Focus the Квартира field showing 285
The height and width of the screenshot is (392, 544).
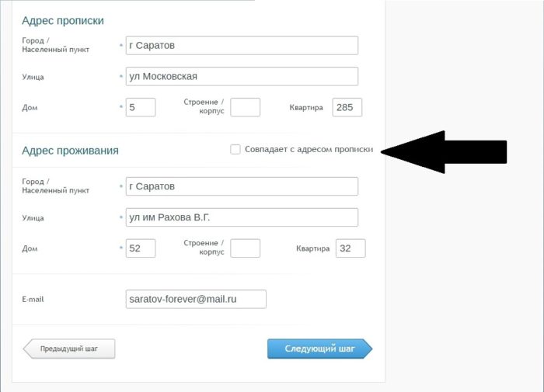347,107
